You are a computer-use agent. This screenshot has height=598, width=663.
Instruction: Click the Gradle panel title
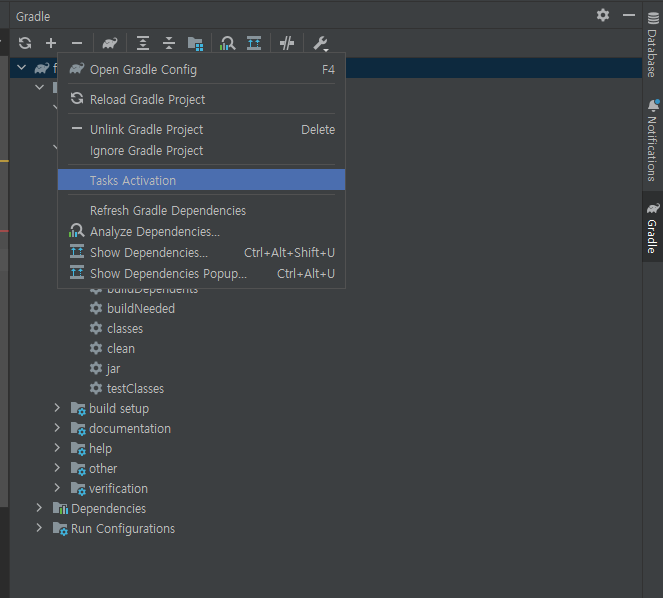click(x=33, y=16)
